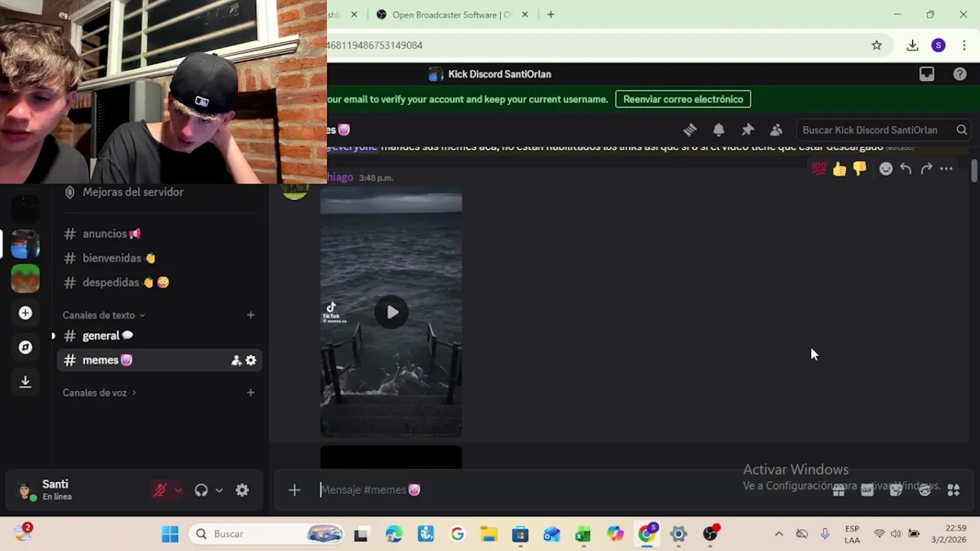Open the despedidas channel

coord(159,282)
